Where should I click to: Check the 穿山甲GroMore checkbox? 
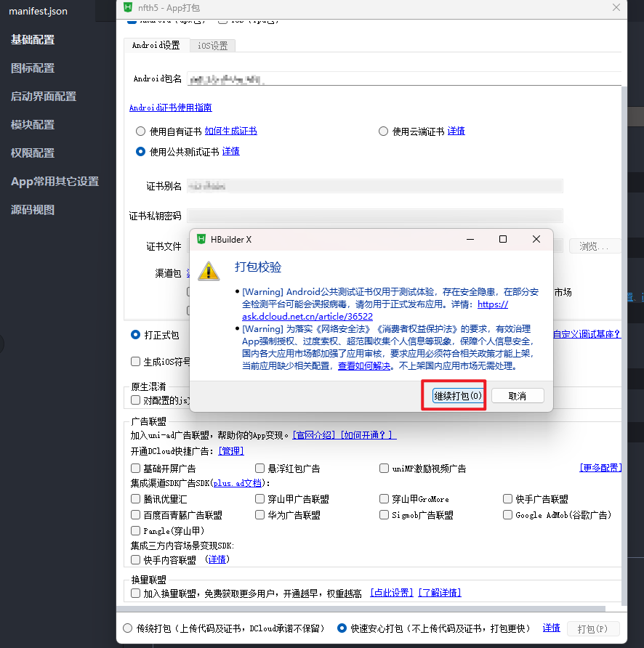coord(385,499)
